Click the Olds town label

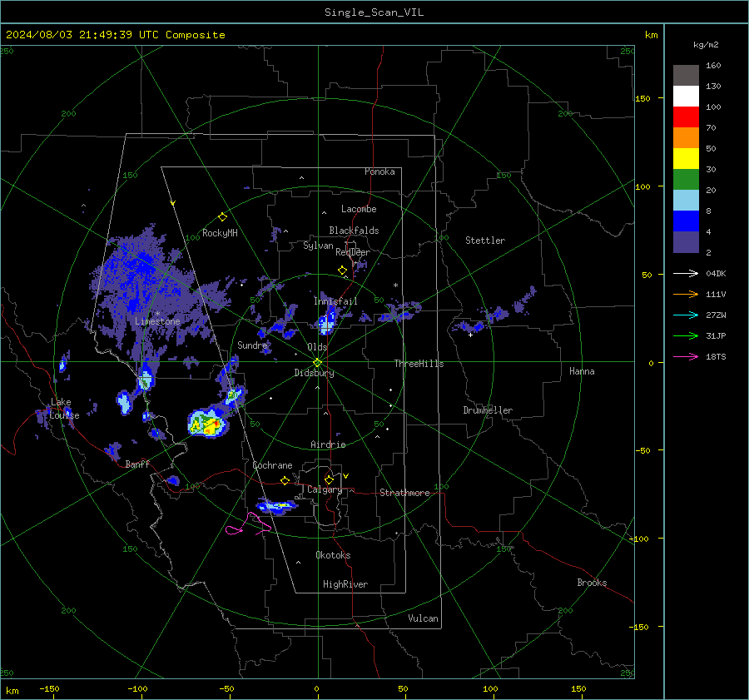click(317, 347)
